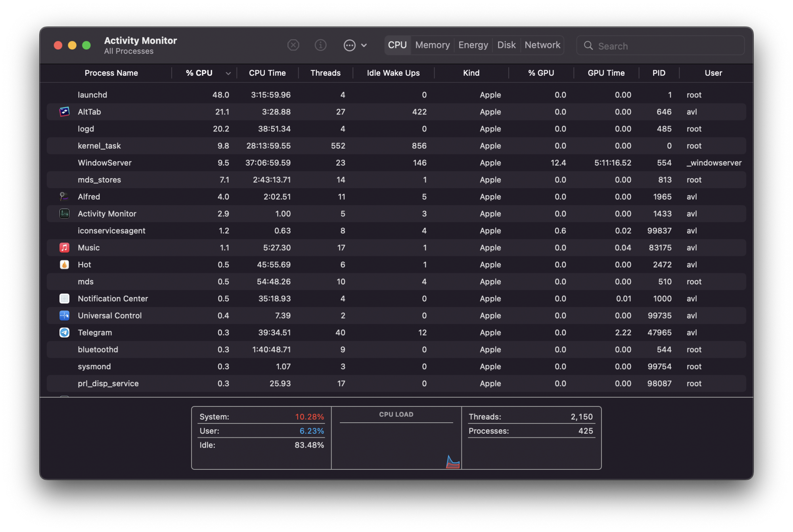Click the inspect process info icon

pos(320,45)
